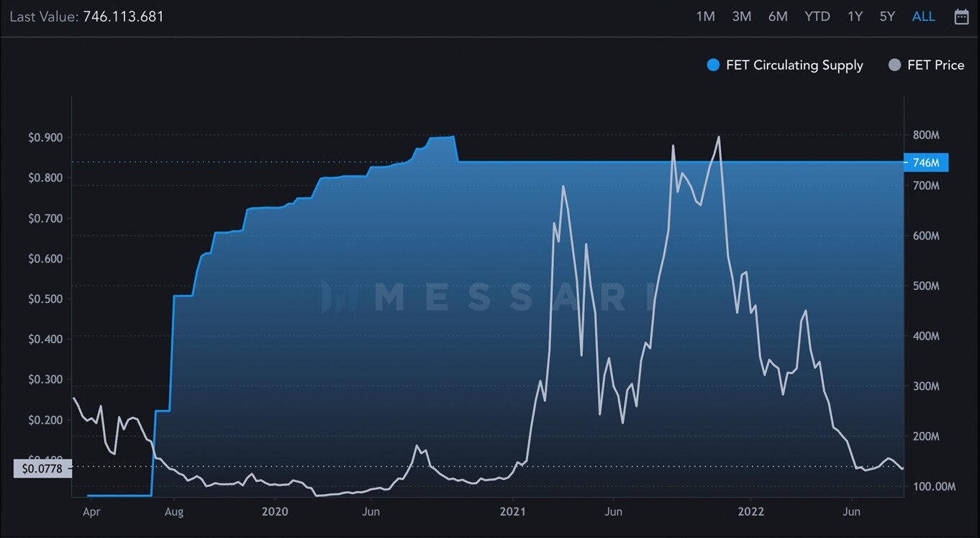Click the 2020 x-axis label
This screenshot has width=980, height=538.
click(x=275, y=512)
